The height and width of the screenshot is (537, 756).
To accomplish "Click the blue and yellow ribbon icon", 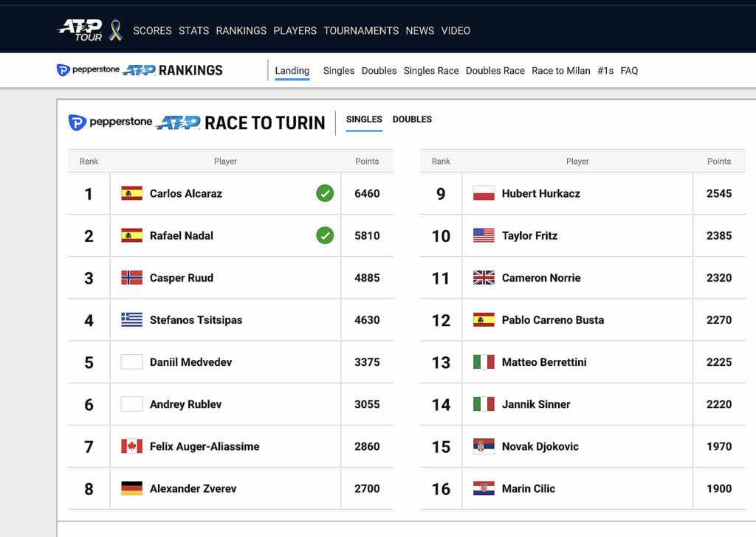I will (x=115, y=30).
